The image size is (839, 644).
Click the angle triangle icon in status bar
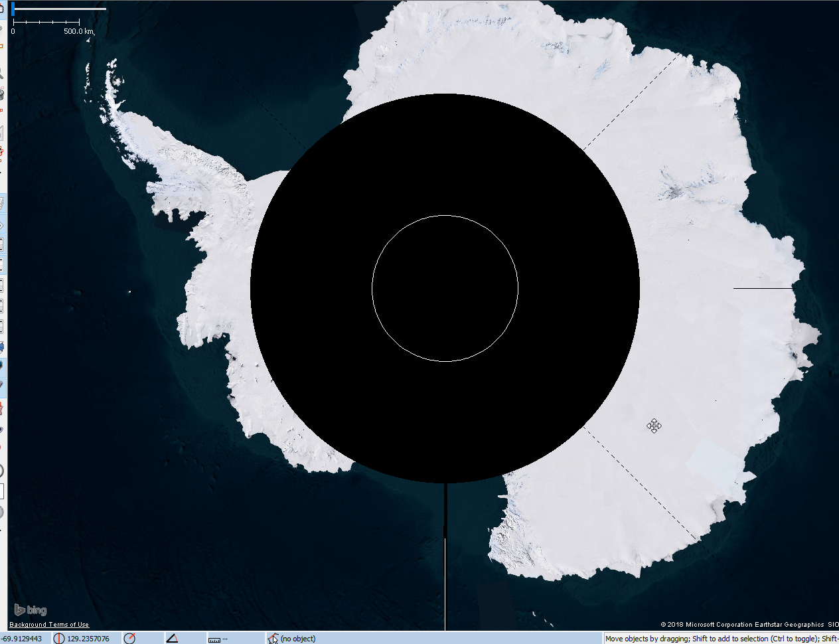click(172, 639)
